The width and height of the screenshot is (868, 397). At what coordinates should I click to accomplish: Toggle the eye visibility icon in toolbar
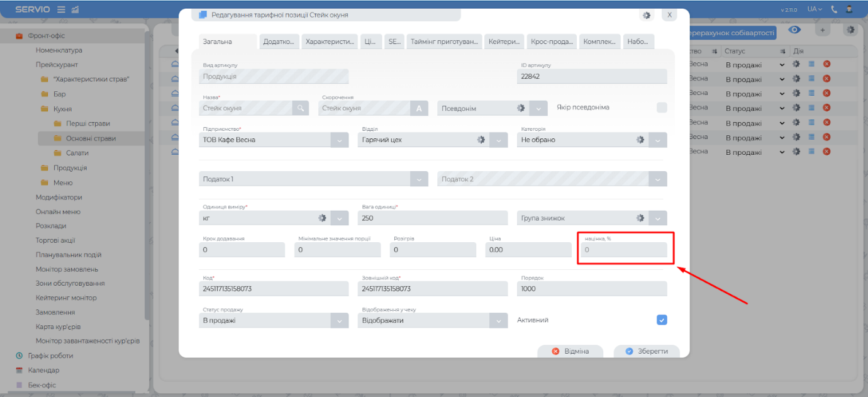[795, 30]
